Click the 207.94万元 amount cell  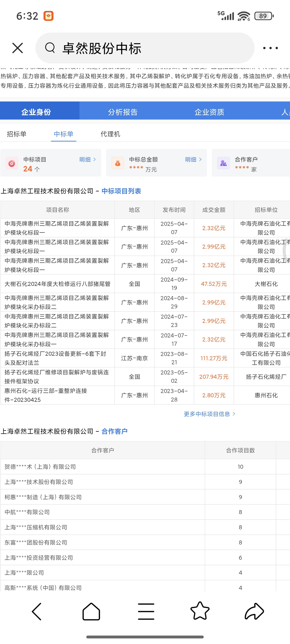tap(214, 377)
